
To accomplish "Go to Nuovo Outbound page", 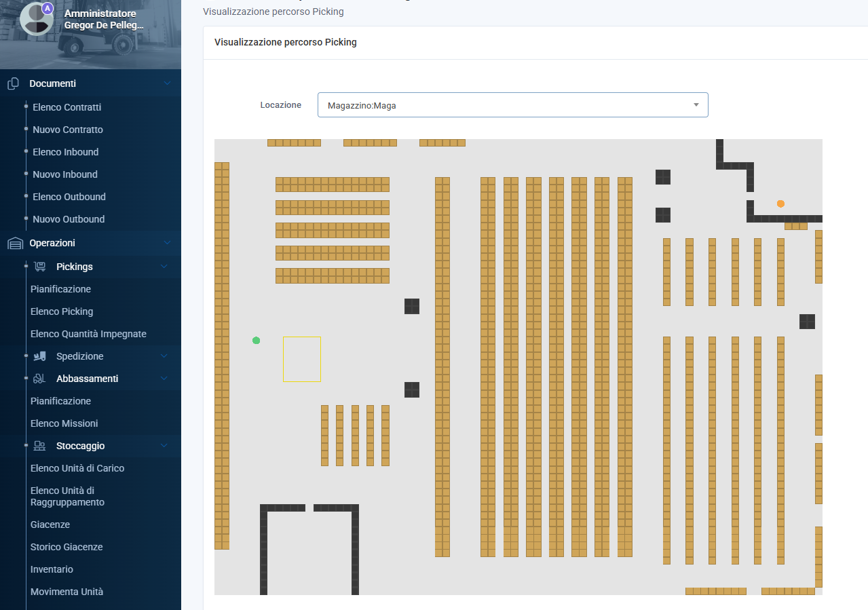I will 69,219.
